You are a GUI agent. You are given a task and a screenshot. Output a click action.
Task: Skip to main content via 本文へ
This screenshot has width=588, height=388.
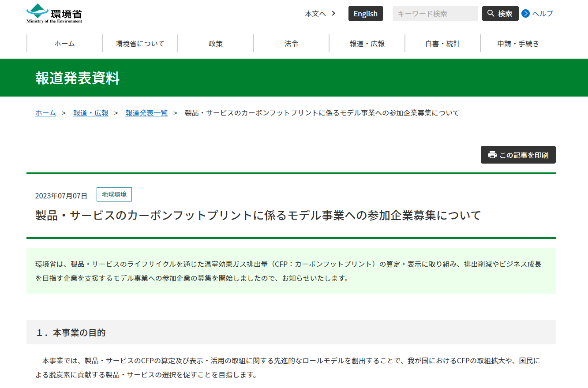315,14
